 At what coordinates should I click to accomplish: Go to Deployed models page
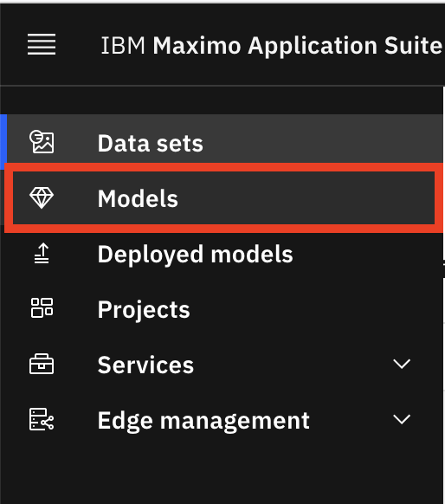coord(222,254)
